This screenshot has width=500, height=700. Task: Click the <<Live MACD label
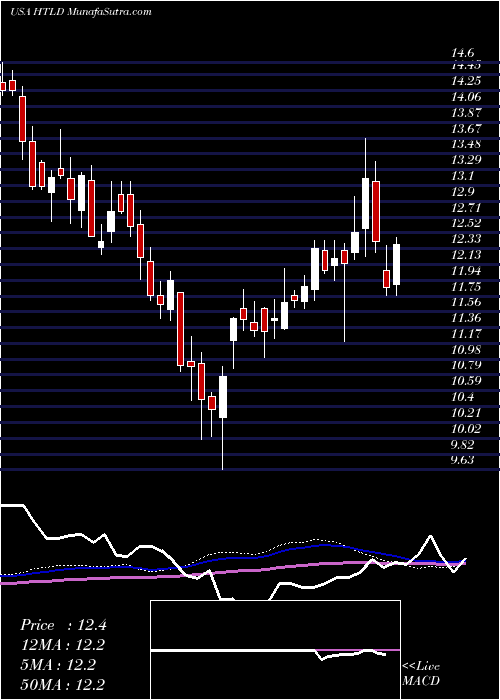[x=421, y=673]
